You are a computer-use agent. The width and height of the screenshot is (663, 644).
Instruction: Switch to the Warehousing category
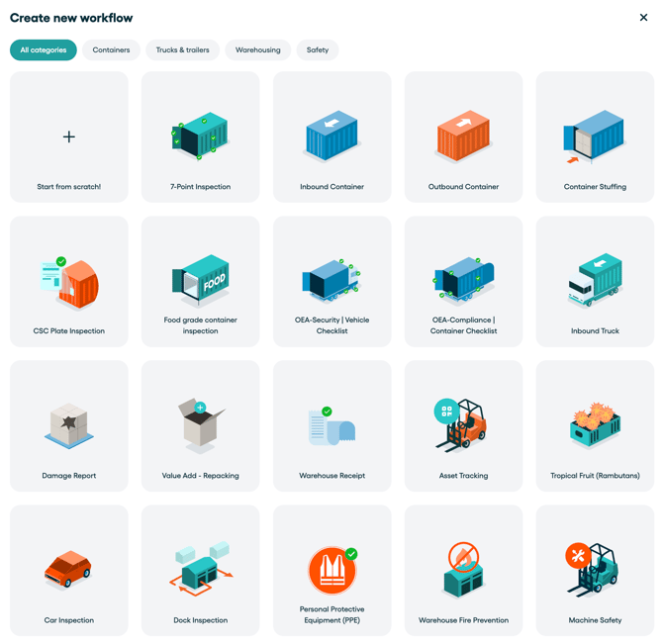coord(257,49)
